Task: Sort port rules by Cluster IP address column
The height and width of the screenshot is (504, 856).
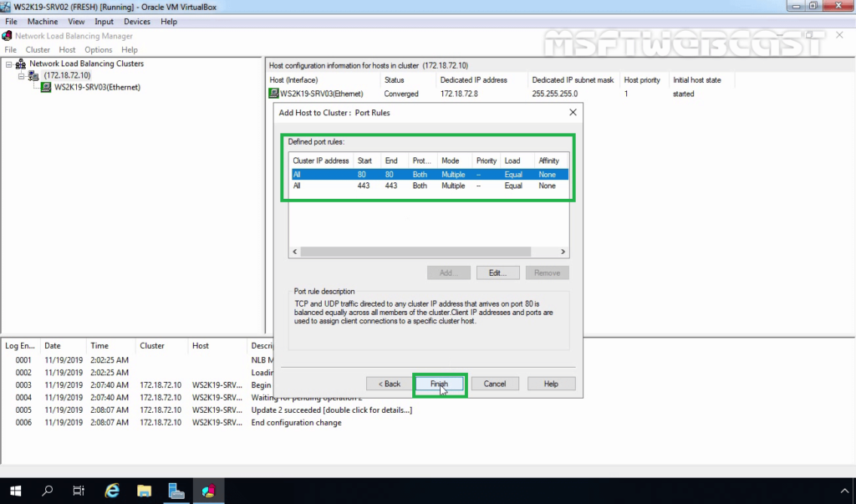Action: (320, 160)
